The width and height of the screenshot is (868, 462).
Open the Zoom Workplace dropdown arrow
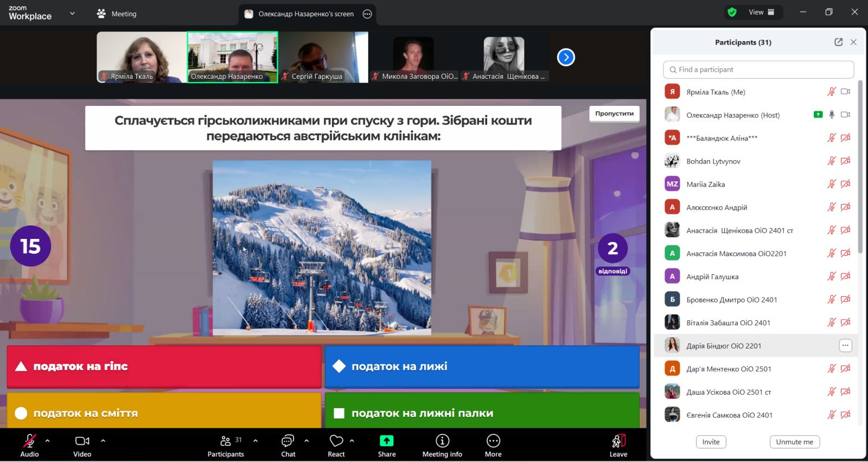[x=72, y=14]
